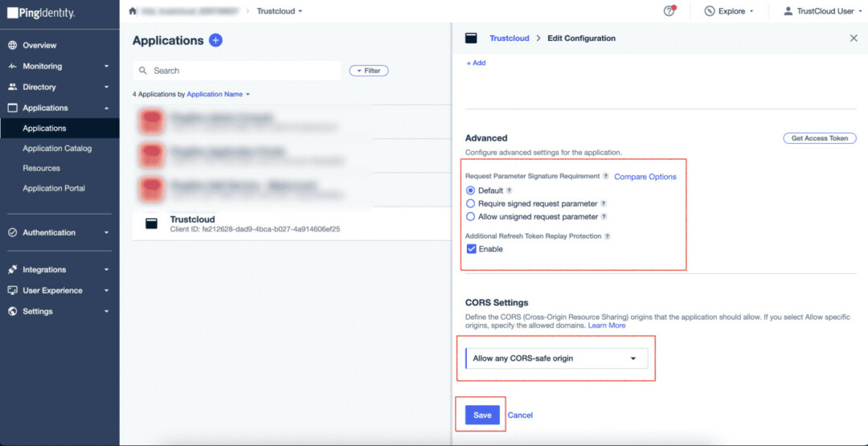Click the Get Access Token button
The image size is (868, 446).
819,138
